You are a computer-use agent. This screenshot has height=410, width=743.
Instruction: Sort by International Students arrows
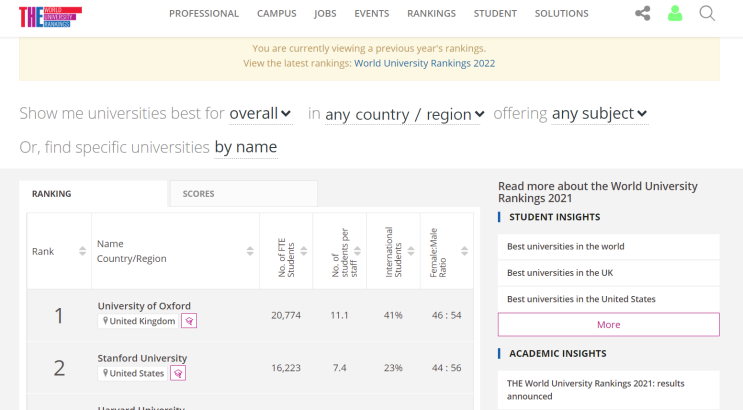(411, 251)
